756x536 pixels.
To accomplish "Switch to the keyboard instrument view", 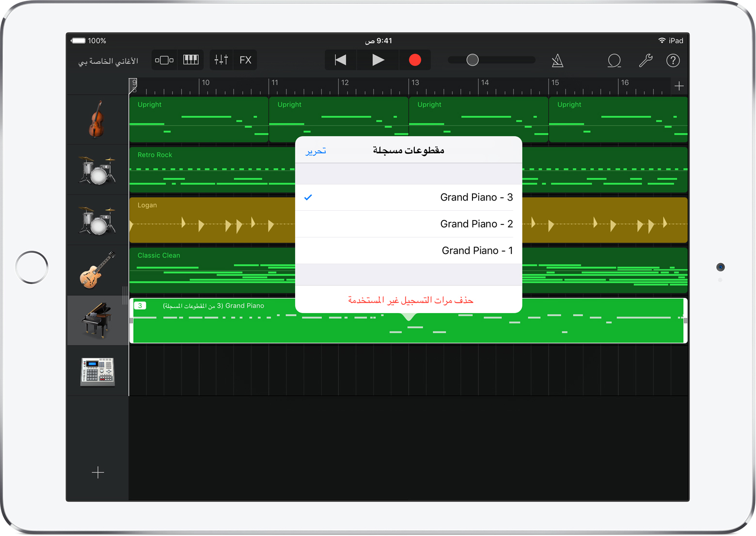I will (x=191, y=60).
